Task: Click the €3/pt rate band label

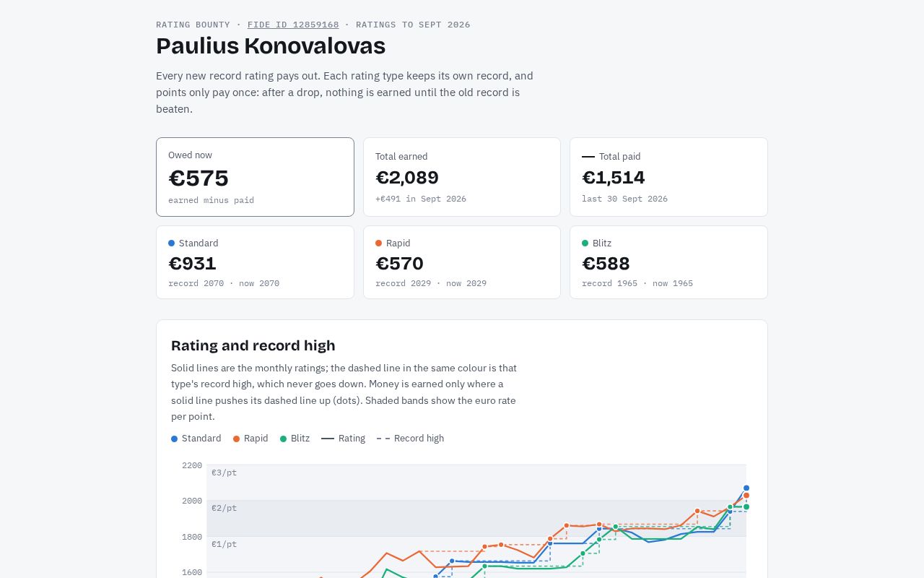Action: click(224, 473)
